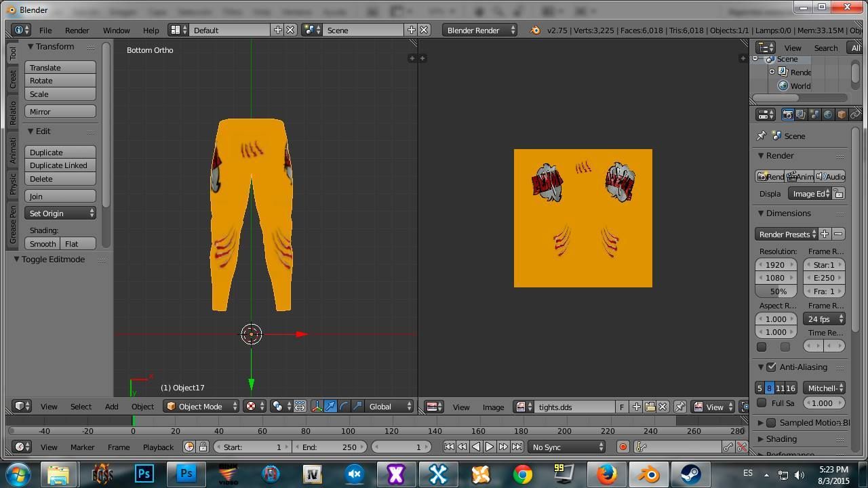Viewport: 868px width, 488px height.
Task: Open the Blender Render engine dropdown
Action: [x=479, y=30]
